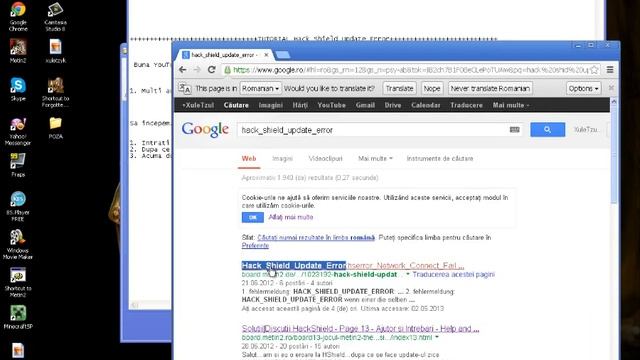640x360 pixels.
Task: Select the Web results tab
Action: (x=249, y=158)
